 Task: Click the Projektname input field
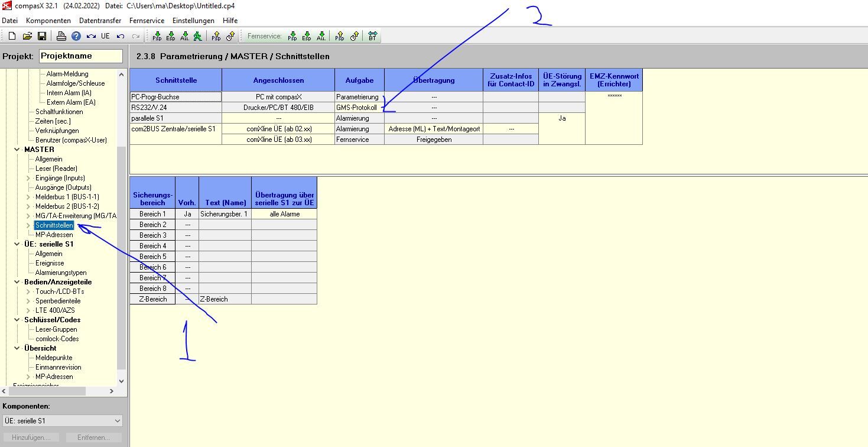click(81, 56)
